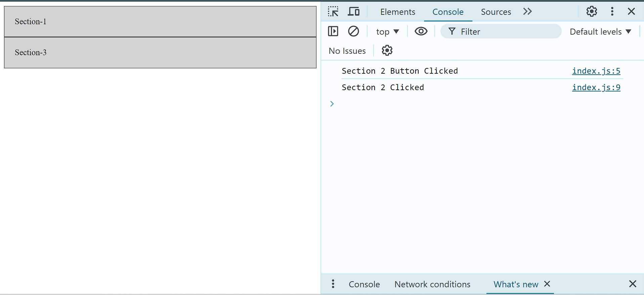Select the 'Section 2 Button Clicked' log message
This screenshot has width=644, height=295.
click(400, 71)
